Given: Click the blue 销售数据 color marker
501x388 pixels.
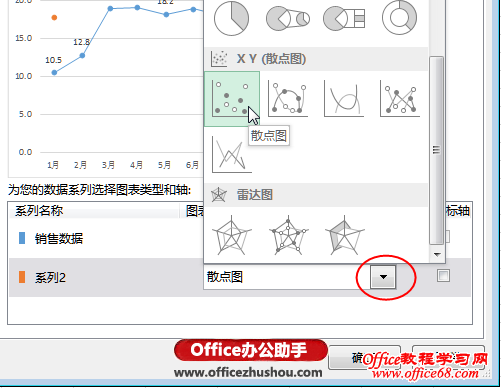Looking at the screenshot, I should tap(22, 238).
